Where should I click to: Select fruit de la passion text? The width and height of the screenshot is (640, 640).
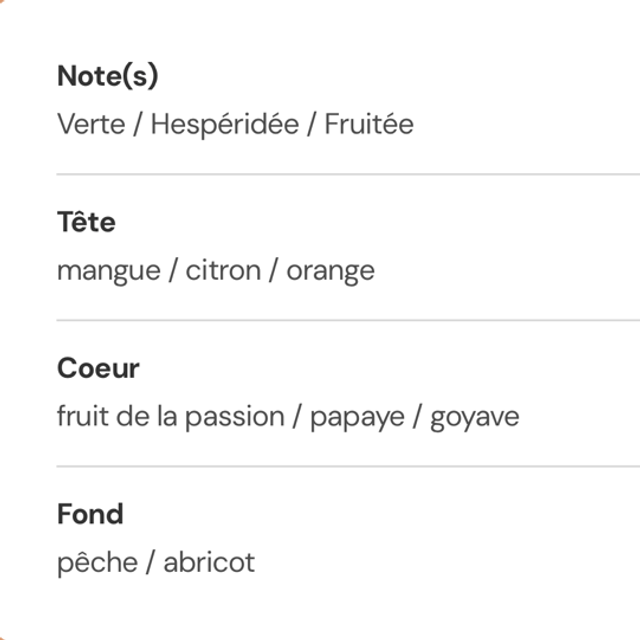click(x=170, y=417)
